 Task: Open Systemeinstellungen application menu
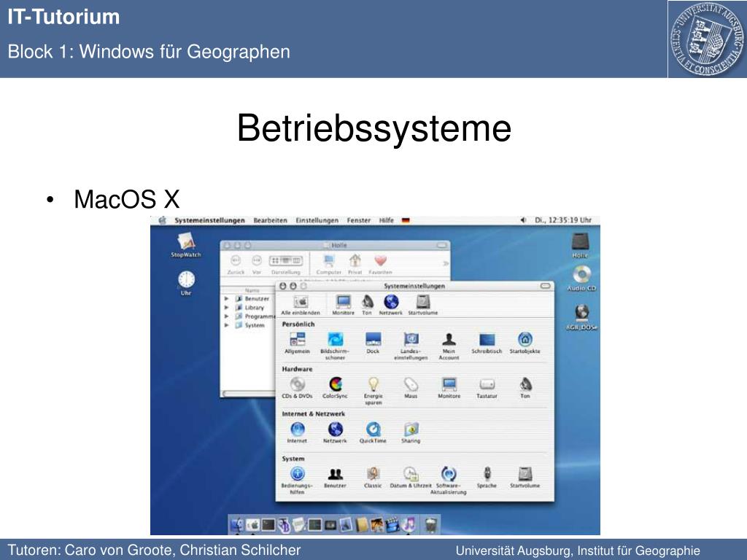click(x=209, y=220)
